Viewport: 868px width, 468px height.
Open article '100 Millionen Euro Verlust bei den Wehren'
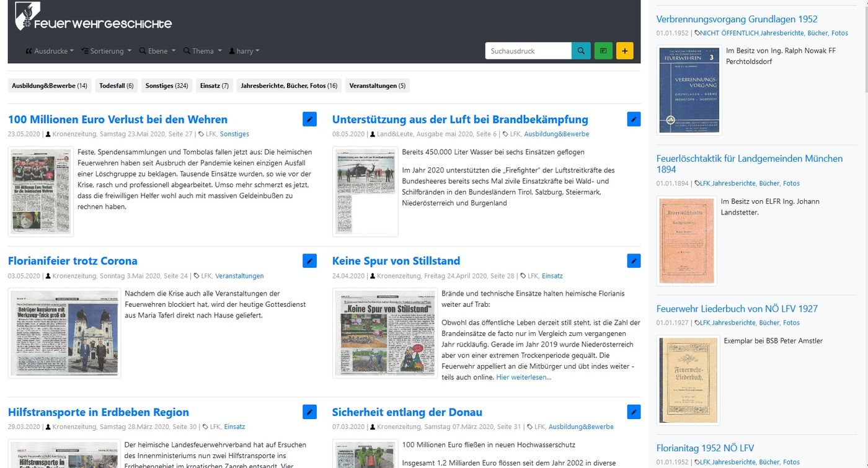(118, 120)
